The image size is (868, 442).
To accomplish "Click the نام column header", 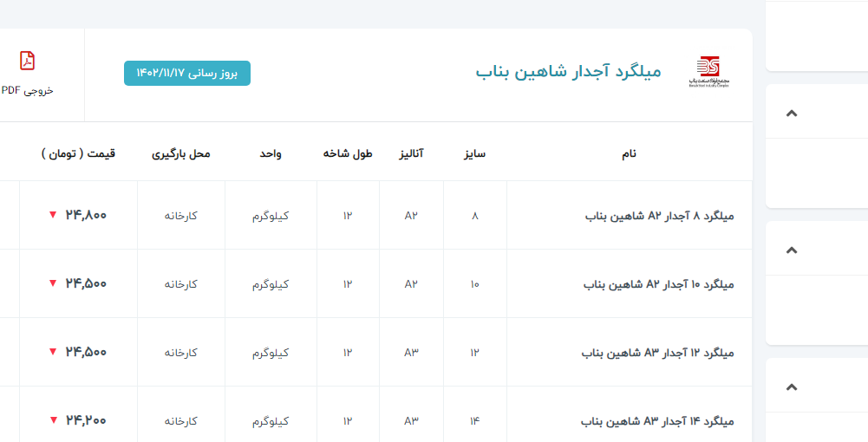I will tap(629, 153).
